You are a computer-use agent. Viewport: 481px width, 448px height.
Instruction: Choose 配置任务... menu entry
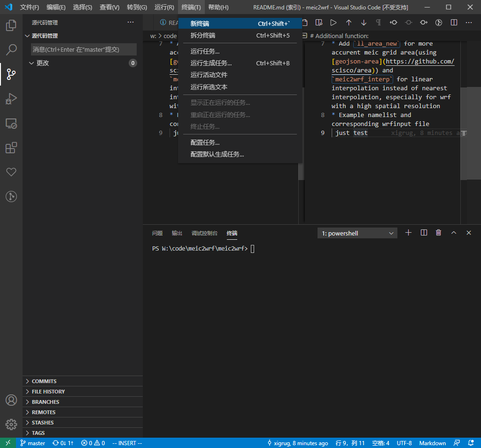[240, 142]
